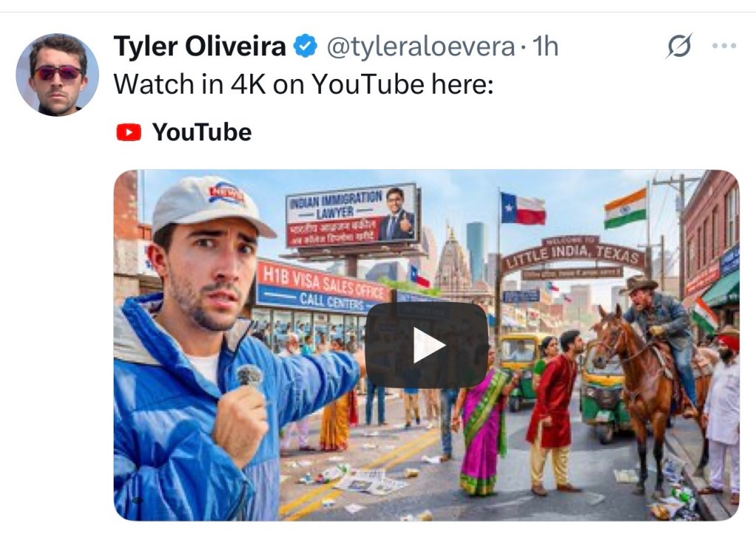Click the H1B Visa Sales Office sign
The image size is (756, 534).
pyautogui.click(x=323, y=287)
